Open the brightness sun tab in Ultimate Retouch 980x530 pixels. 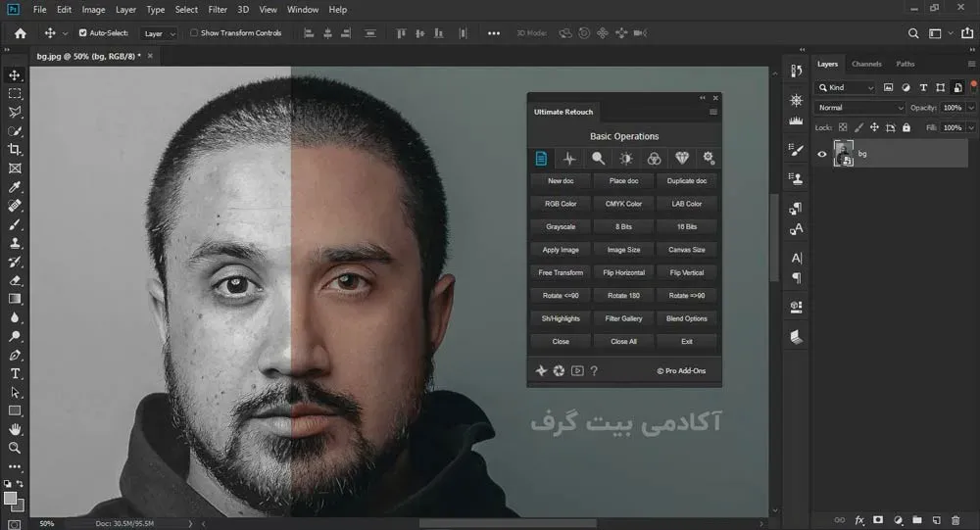pos(625,159)
